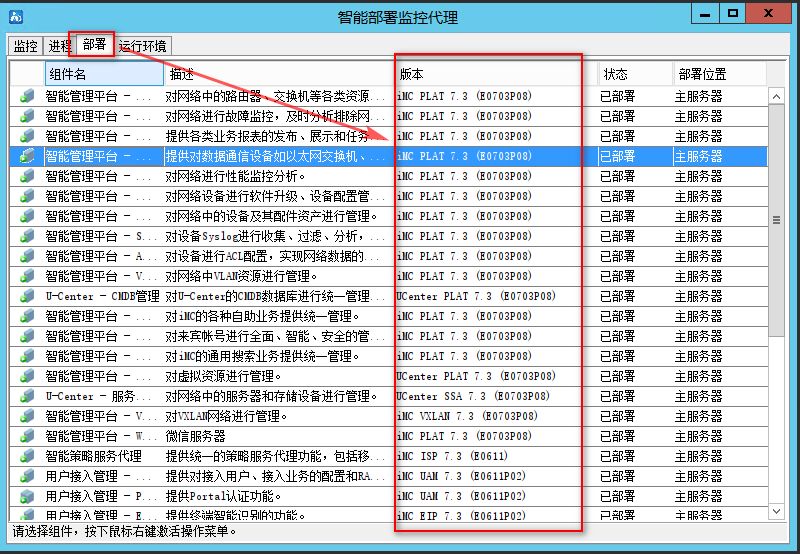Click the icon of the 来宾帐号 row

[x=27, y=336]
